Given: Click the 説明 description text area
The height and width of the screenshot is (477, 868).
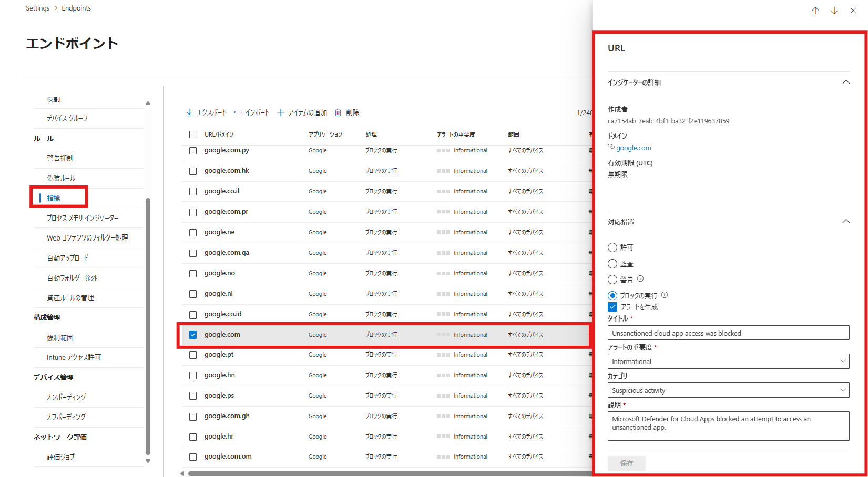Looking at the screenshot, I should 729,426.
